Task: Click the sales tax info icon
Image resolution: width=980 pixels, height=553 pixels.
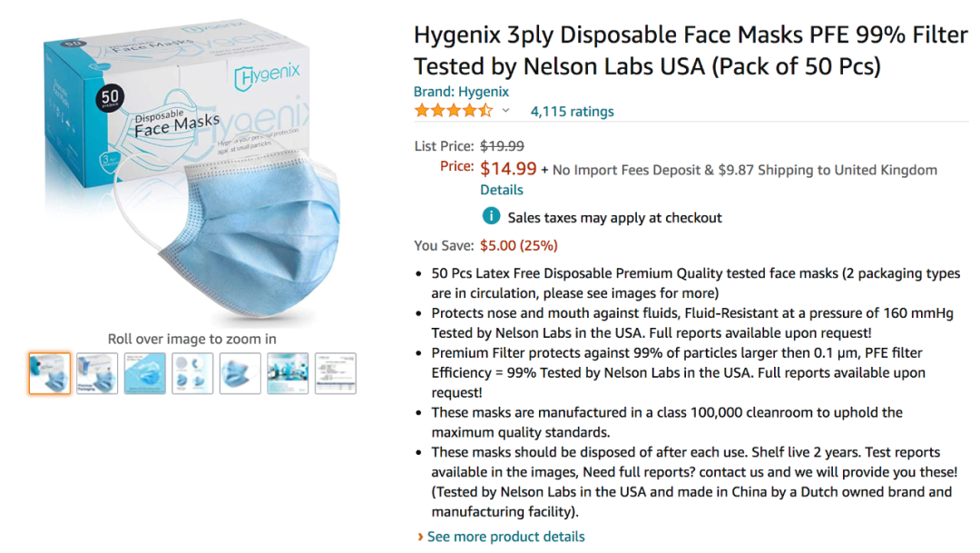Action: [x=490, y=217]
